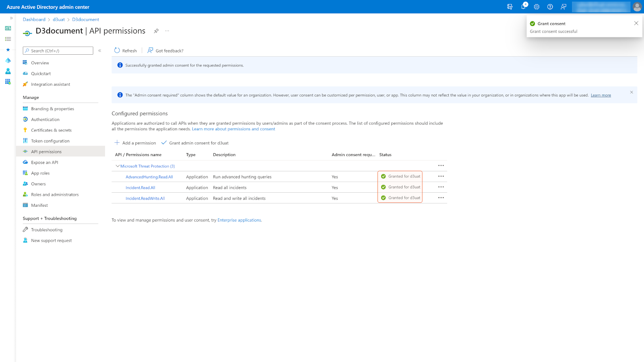
Task: Open the ellipsis menu beside the page title
Action: point(167,31)
